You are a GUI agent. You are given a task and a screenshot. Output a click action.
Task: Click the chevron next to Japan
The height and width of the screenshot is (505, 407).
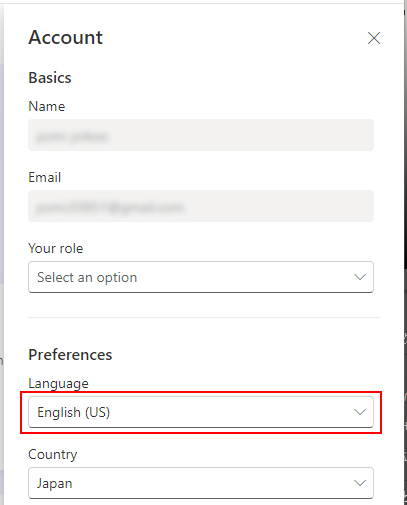360,483
